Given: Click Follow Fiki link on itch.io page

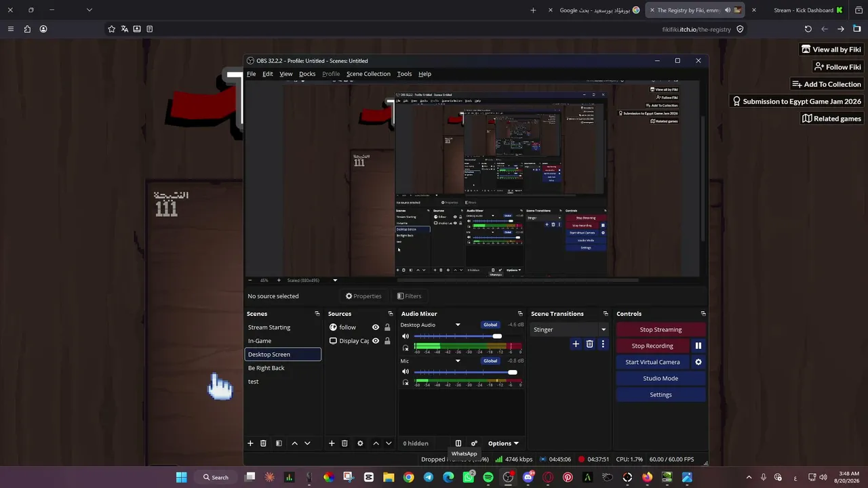Looking at the screenshot, I should tap(837, 66).
